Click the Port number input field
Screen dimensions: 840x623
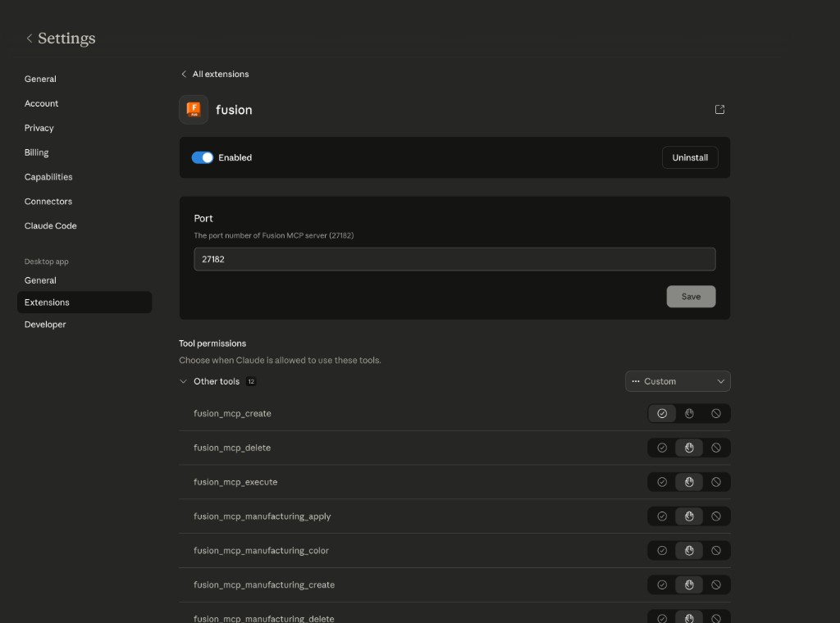[x=454, y=259]
